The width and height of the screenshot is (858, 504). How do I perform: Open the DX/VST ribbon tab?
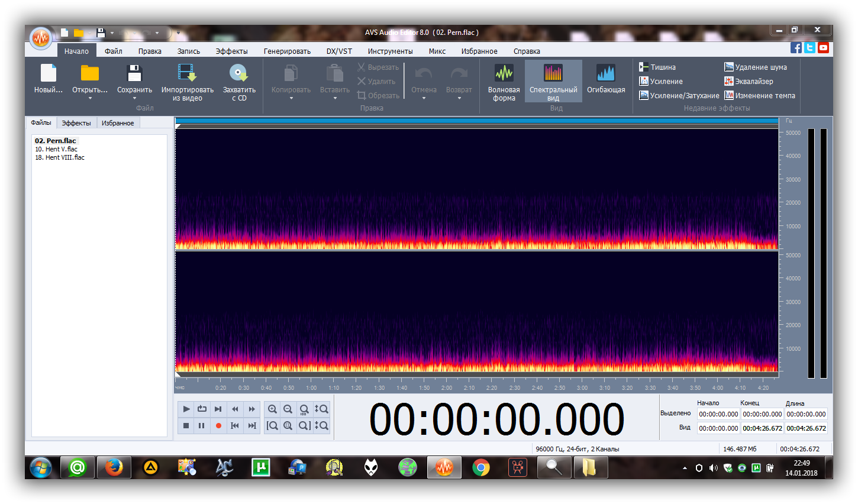339,51
